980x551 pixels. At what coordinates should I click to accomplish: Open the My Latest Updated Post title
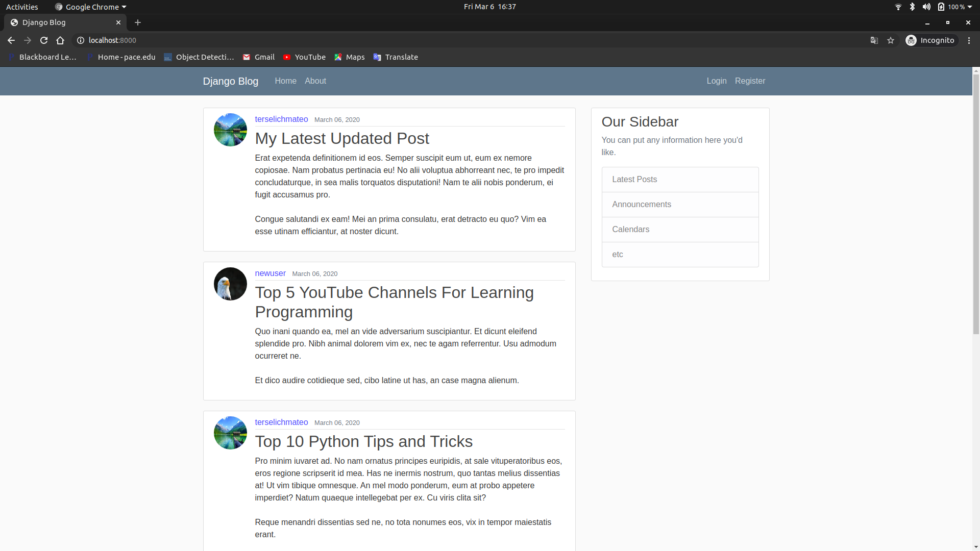point(342,139)
